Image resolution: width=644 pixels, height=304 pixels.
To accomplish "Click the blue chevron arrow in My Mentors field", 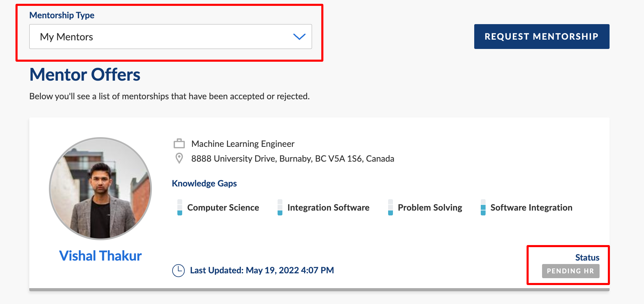I will pos(299,37).
